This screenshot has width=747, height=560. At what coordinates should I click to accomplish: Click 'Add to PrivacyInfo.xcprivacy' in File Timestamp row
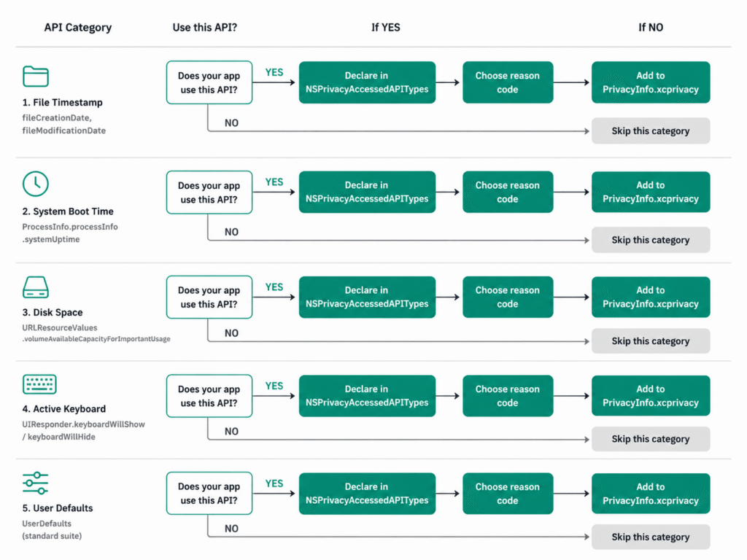(651, 82)
